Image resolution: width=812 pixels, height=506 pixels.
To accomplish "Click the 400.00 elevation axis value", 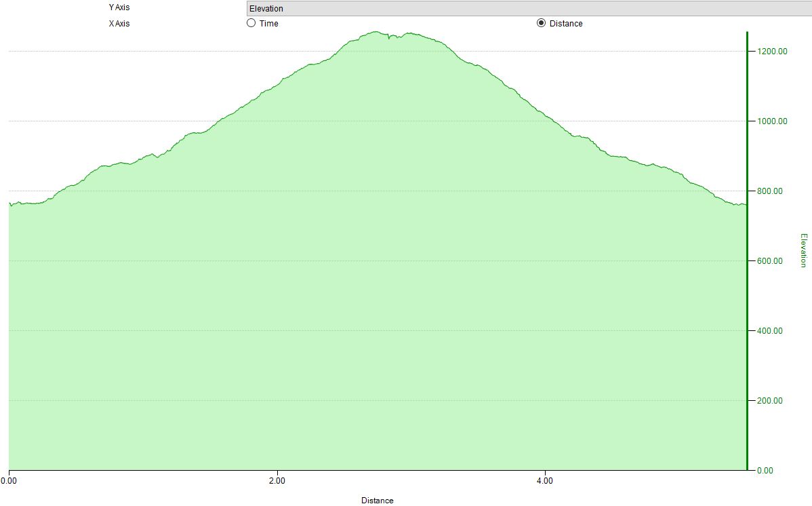I will (770, 330).
